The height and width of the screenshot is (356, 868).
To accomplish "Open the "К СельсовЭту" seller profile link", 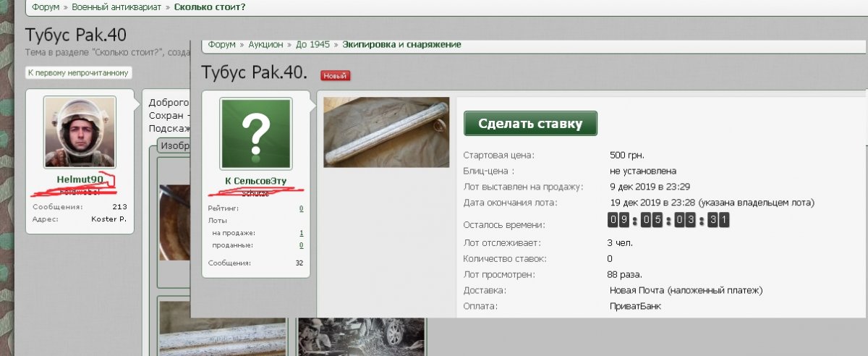I will (255, 181).
